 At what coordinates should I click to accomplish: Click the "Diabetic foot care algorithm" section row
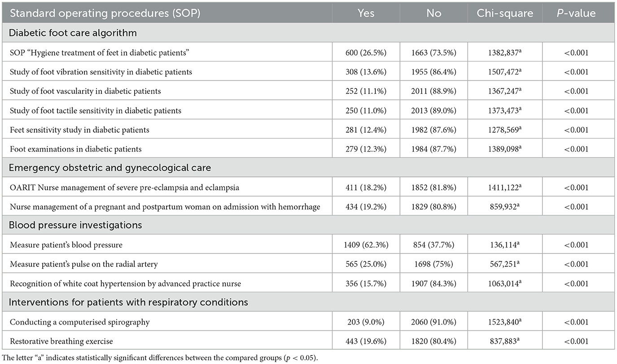(x=73, y=33)
